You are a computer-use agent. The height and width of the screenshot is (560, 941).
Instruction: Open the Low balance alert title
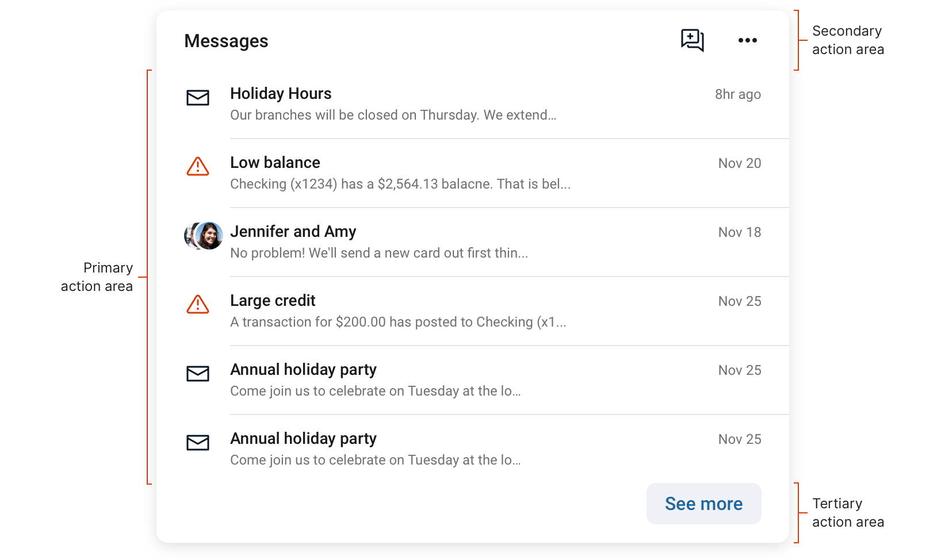pos(275,163)
